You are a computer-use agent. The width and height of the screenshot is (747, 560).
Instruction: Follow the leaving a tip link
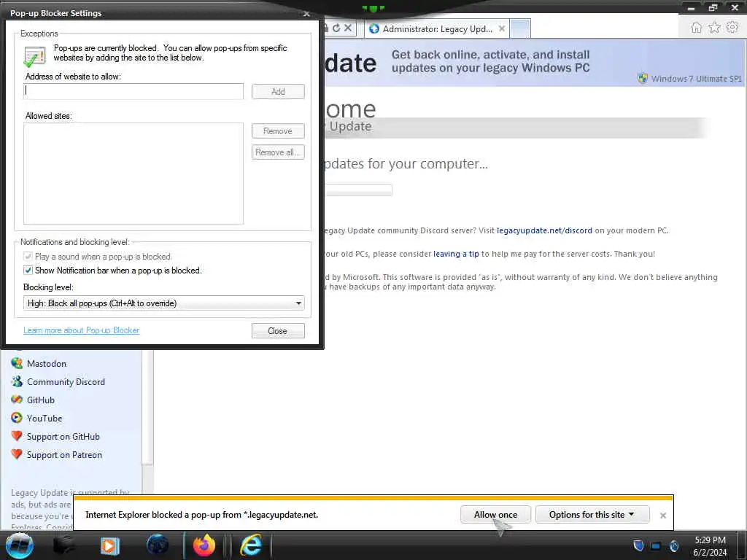coord(456,254)
